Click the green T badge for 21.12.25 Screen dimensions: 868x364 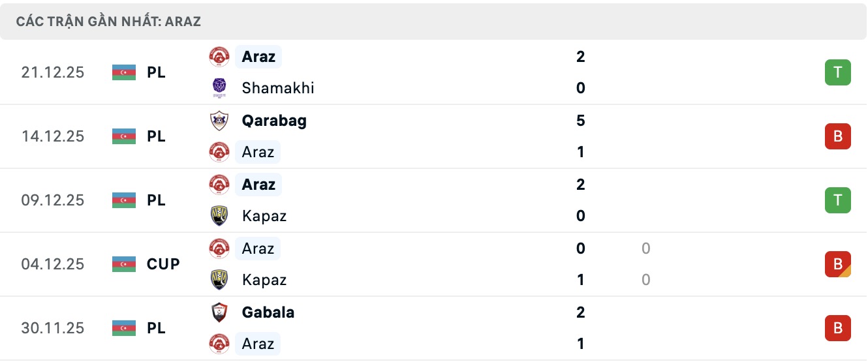point(837,72)
